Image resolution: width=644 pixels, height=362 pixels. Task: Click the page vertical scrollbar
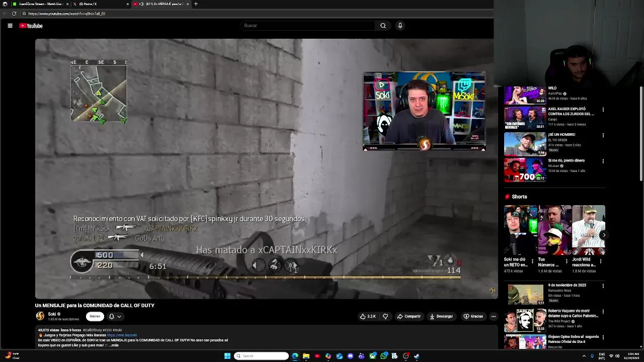click(641, 133)
